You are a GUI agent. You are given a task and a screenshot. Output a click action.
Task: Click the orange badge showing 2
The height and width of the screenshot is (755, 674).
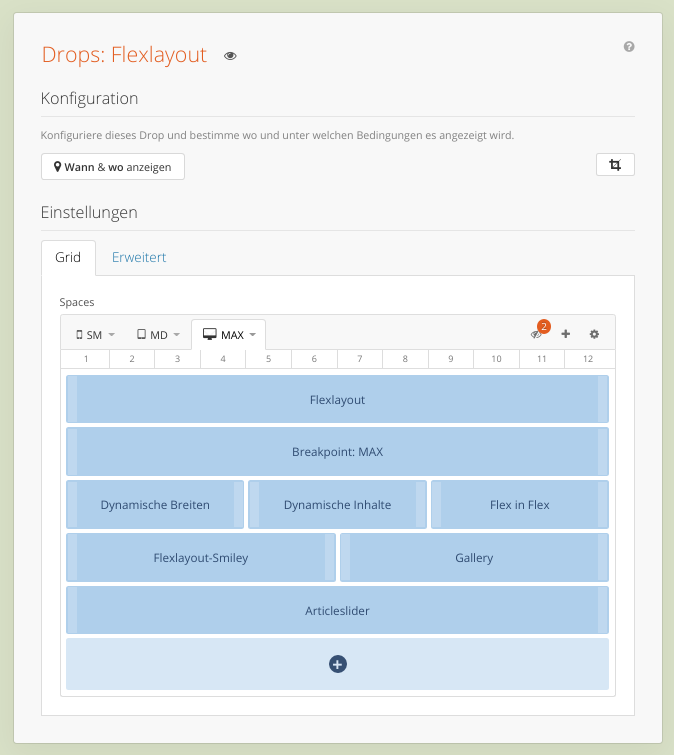[544, 326]
